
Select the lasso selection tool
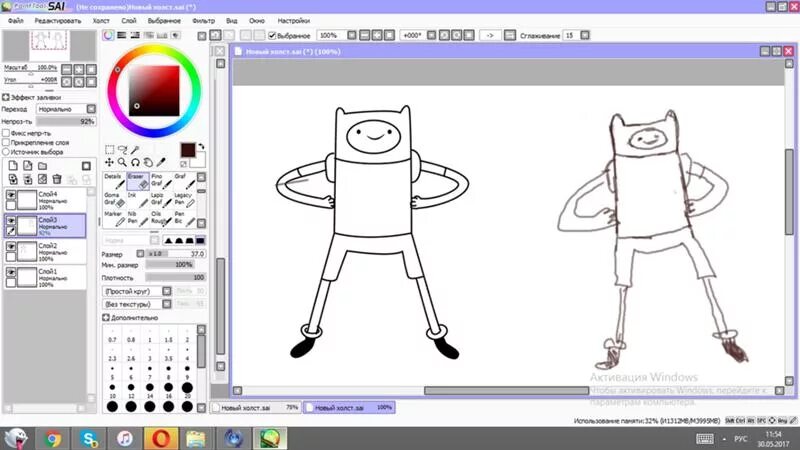coord(122,149)
